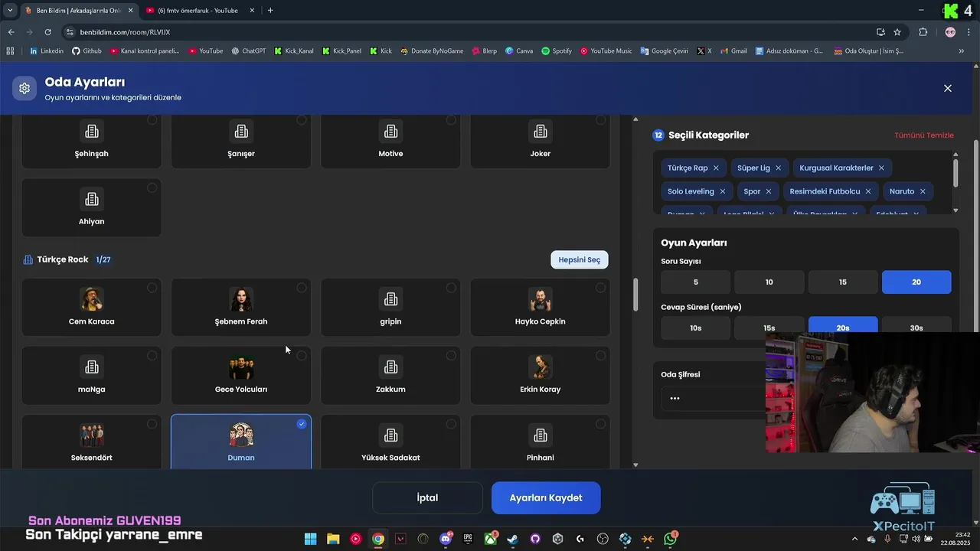
Task: Select the Şehinşah category card
Action: (x=91, y=141)
